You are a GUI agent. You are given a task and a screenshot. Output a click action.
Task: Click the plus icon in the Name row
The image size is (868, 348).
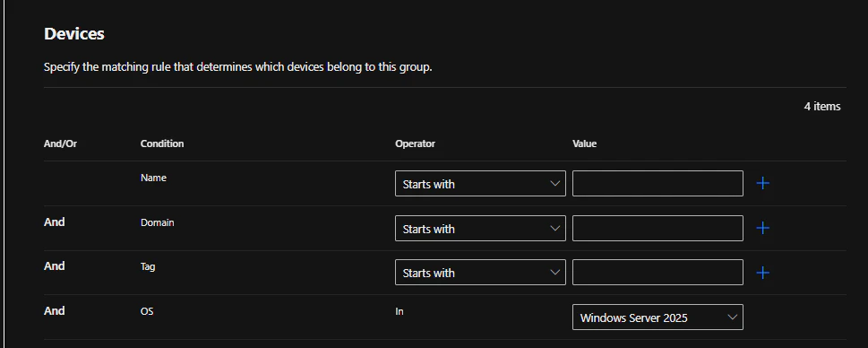pyautogui.click(x=763, y=184)
